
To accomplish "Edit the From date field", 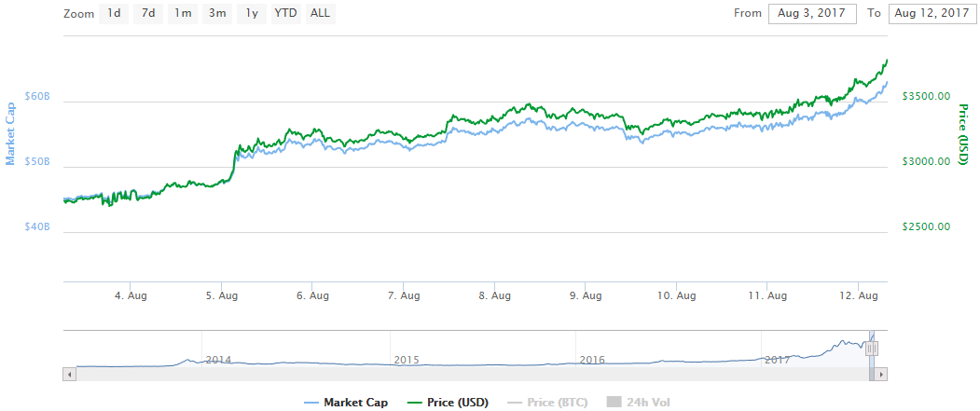I will coord(811,13).
